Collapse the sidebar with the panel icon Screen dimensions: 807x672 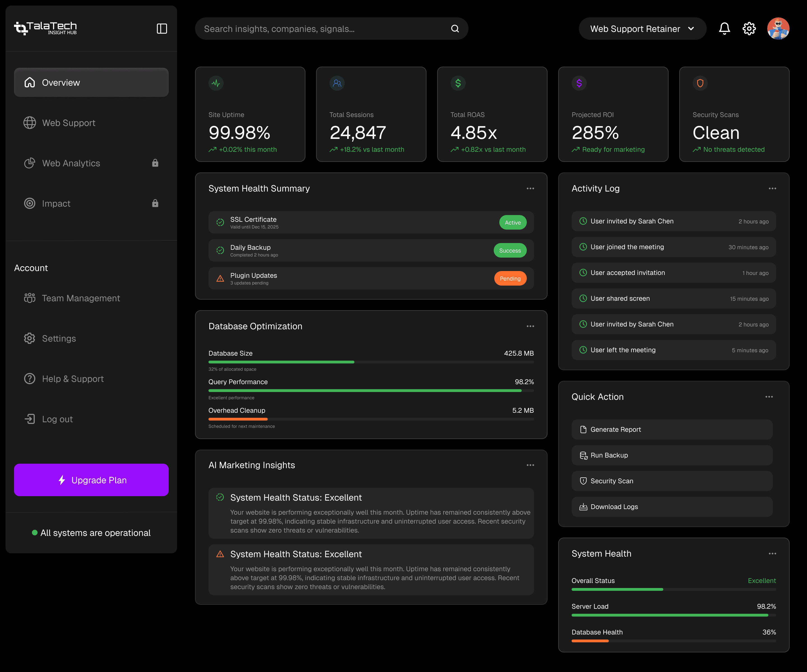[x=162, y=28]
